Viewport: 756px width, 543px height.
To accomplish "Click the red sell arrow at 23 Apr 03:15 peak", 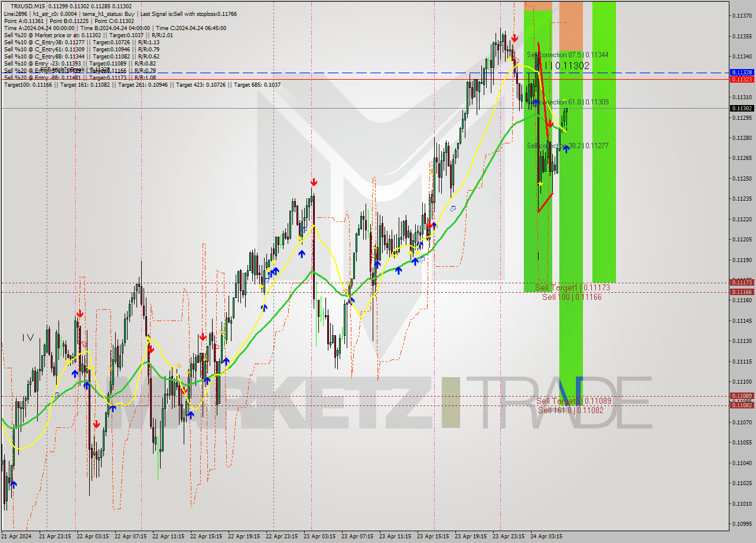I will pyautogui.click(x=314, y=182).
